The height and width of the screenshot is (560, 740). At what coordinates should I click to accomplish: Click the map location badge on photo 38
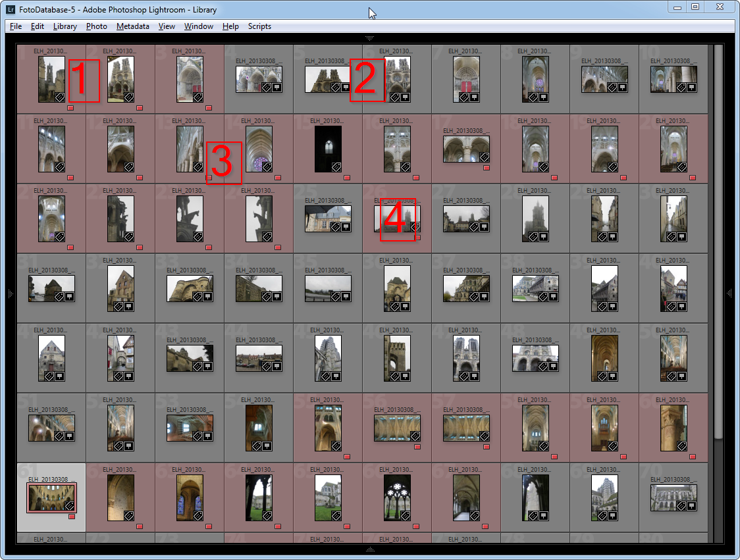[554, 297]
